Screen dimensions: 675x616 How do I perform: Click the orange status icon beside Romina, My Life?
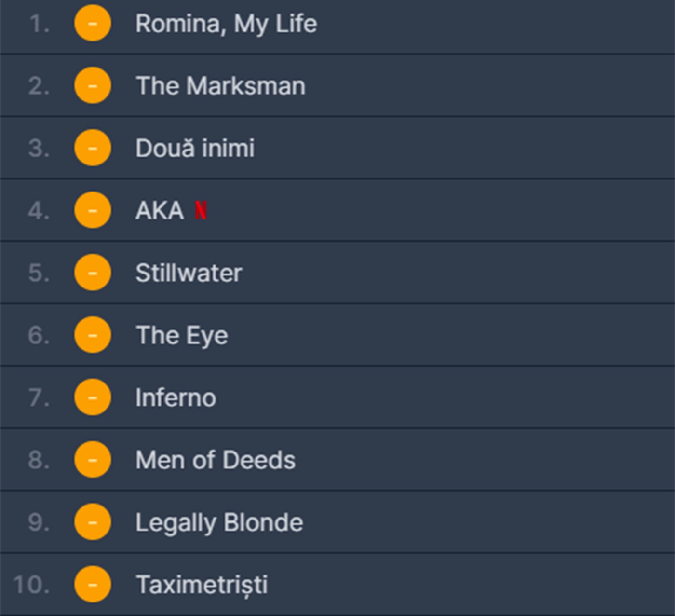pos(93,23)
